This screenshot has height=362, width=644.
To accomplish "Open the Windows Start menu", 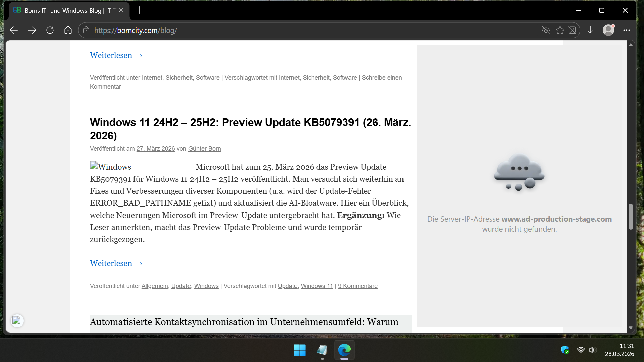I will [300, 350].
